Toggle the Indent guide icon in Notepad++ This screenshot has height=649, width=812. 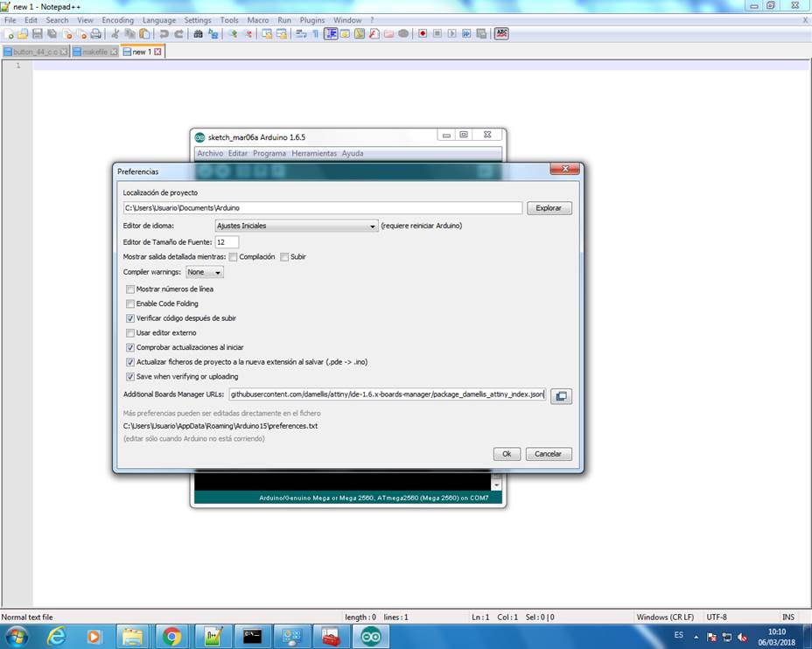(331, 34)
